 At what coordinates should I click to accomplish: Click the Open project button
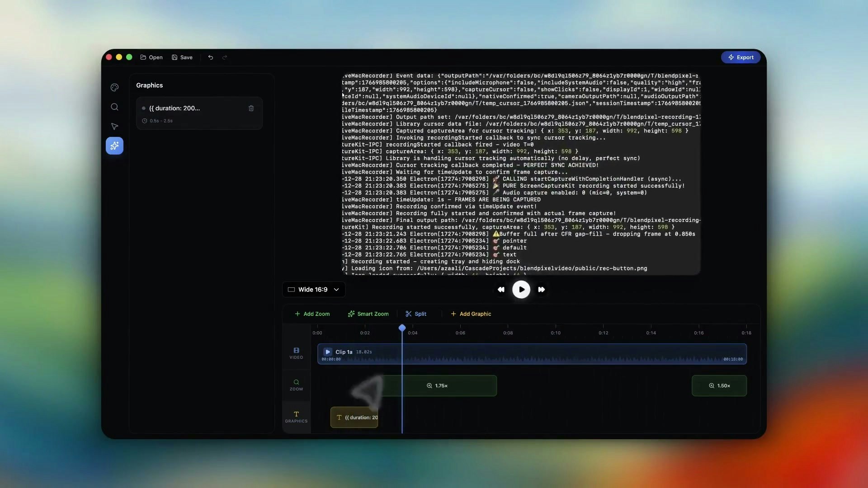pyautogui.click(x=151, y=57)
